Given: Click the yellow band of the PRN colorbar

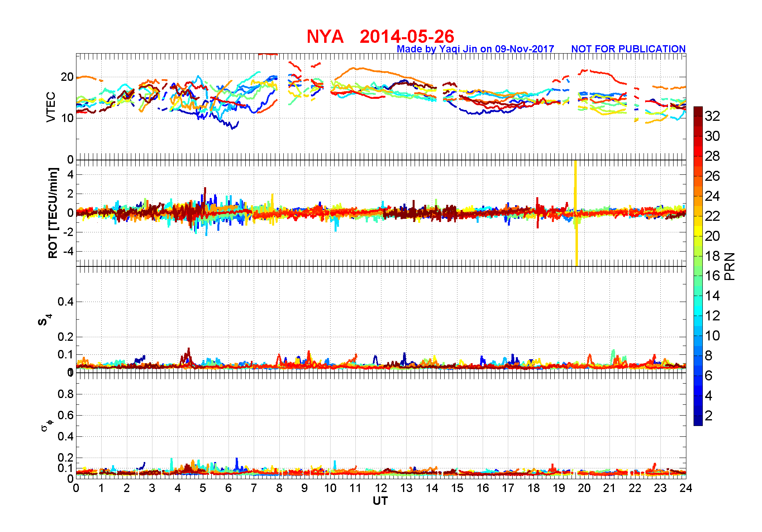Looking at the screenshot, I should (x=698, y=231).
